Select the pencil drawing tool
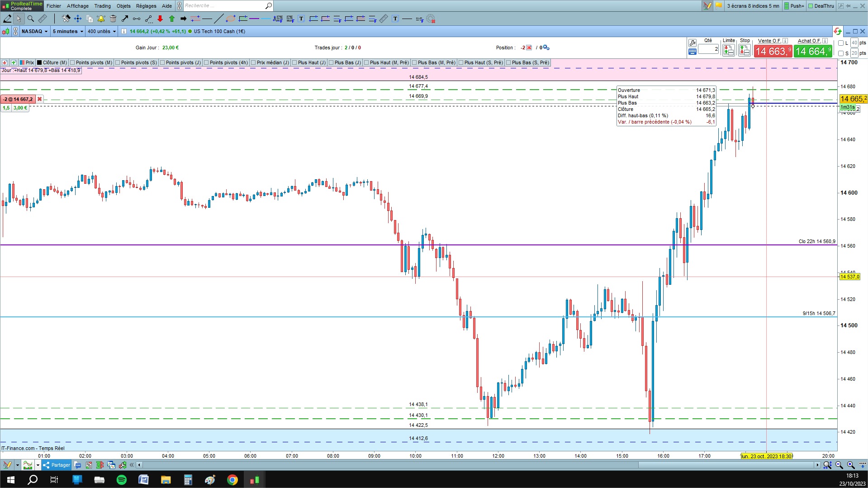The height and width of the screenshot is (488, 868). 7,19
